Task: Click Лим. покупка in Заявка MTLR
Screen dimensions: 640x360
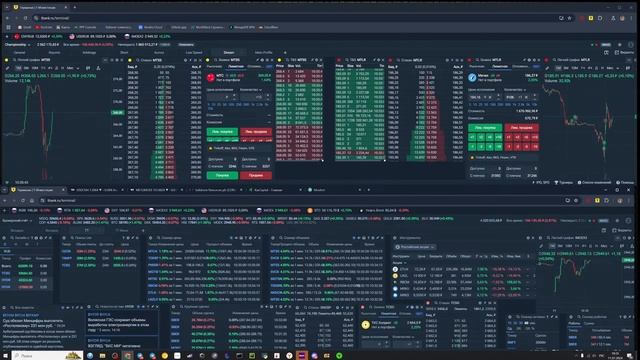Action: click(485, 128)
